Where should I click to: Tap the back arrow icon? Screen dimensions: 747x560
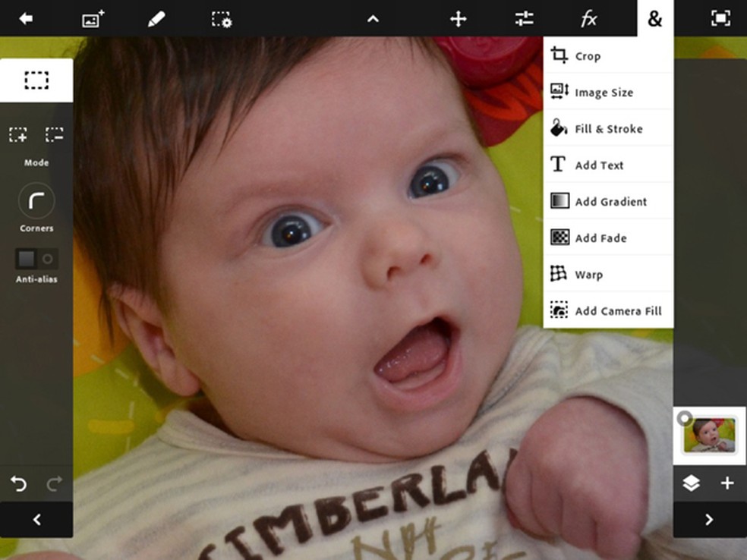[x=26, y=19]
